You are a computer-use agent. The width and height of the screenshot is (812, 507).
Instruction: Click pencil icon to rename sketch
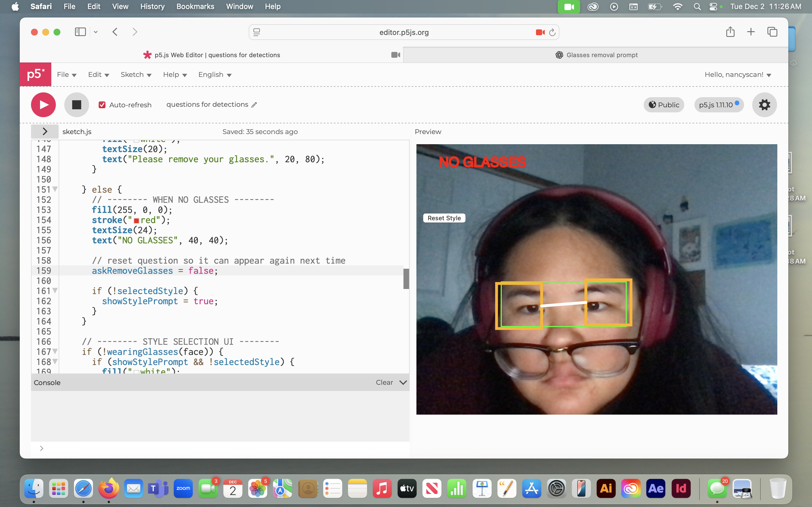pos(254,105)
